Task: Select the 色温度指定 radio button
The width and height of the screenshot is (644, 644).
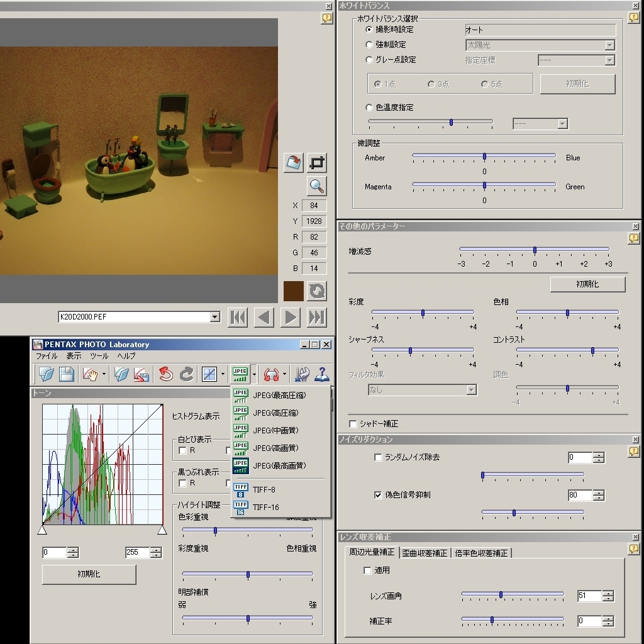Action: pos(369,108)
